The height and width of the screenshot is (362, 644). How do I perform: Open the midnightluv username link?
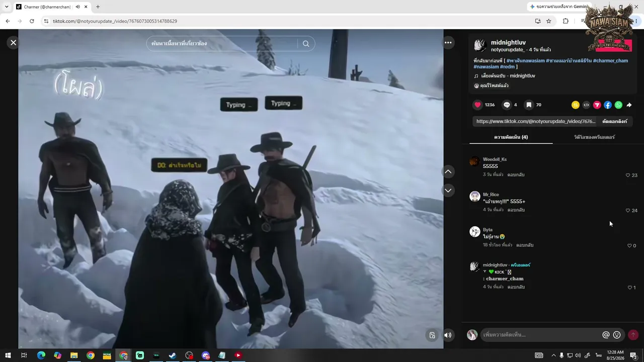[x=508, y=43]
